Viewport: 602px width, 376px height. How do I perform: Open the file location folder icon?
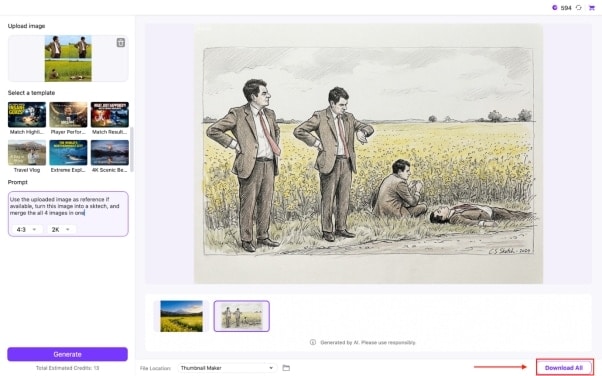click(286, 368)
